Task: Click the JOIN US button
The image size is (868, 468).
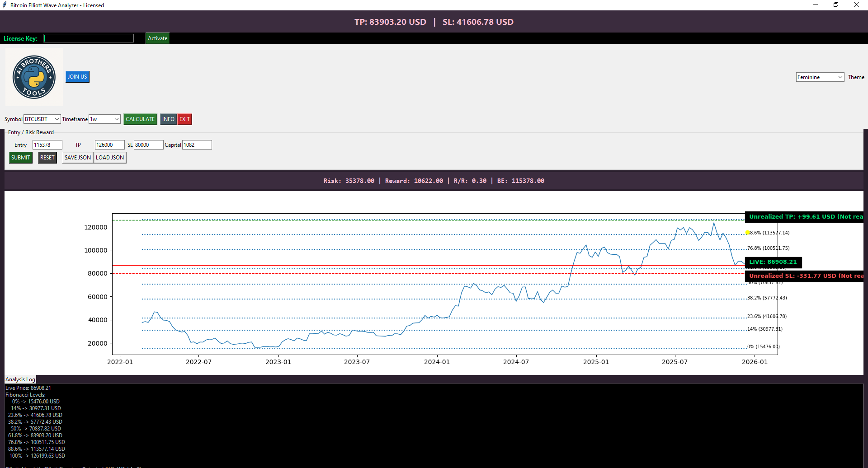Action: tap(77, 77)
